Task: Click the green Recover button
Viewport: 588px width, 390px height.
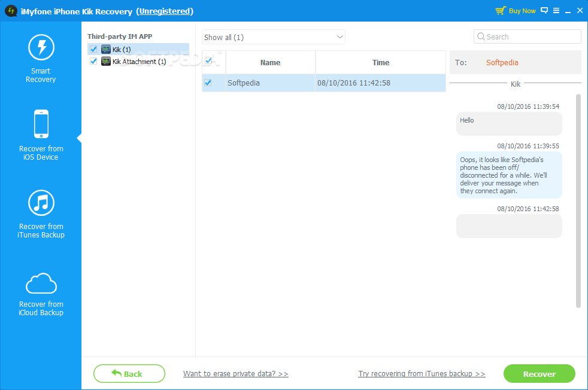Action: [539, 373]
